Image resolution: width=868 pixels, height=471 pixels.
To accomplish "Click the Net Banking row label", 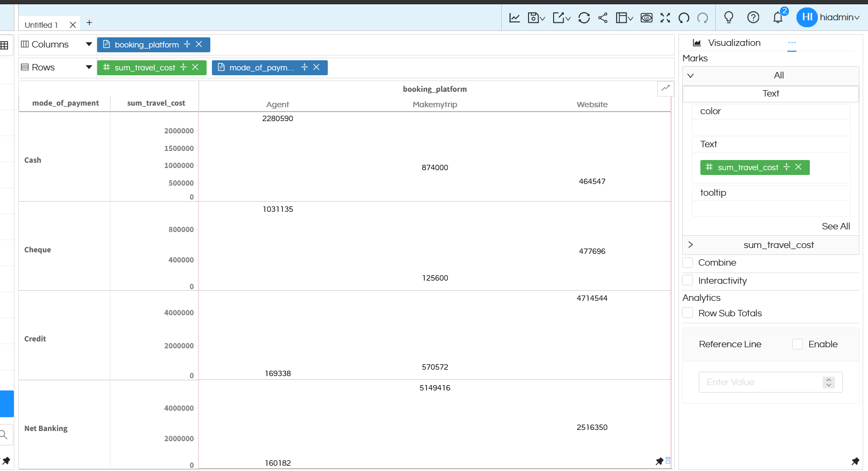I will pyautogui.click(x=46, y=428).
